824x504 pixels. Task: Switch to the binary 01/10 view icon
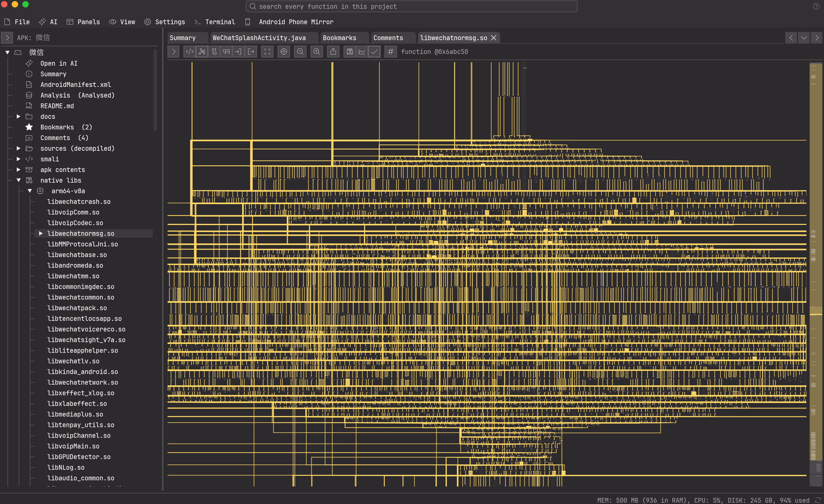point(214,52)
